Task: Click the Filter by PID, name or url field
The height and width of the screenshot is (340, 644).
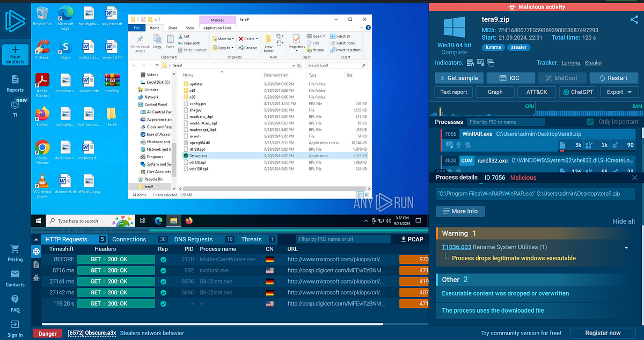Action: pyautogui.click(x=342, y=239)
